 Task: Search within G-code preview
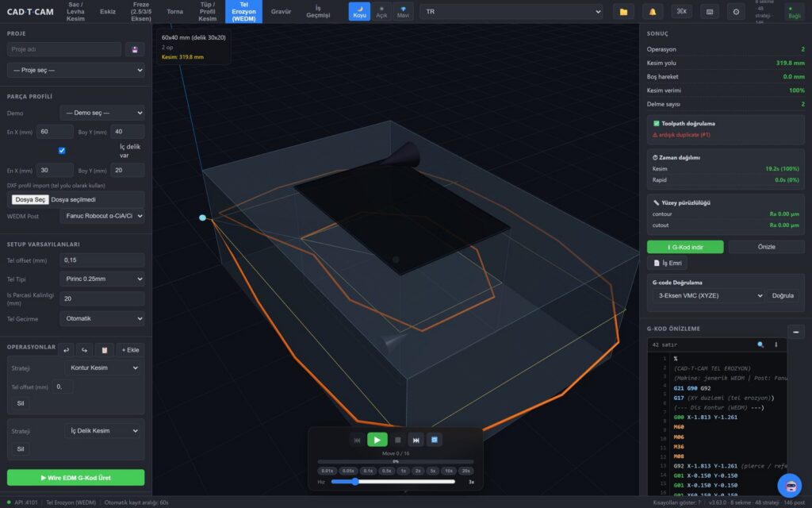[760, 344]
